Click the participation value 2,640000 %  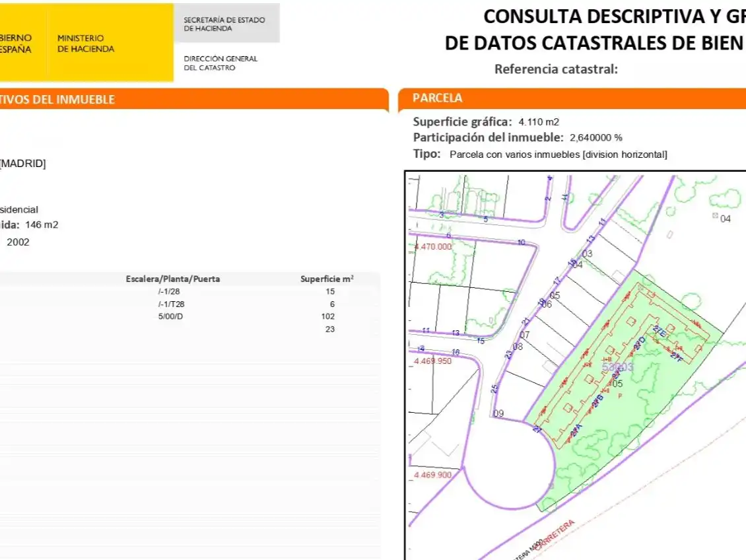tap(595, 138)
